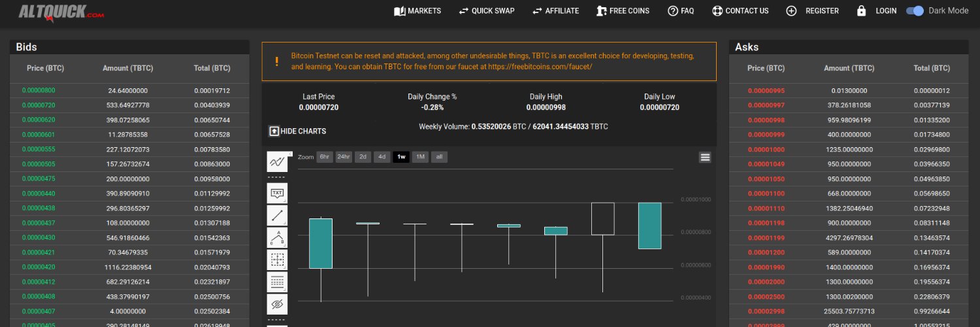Select the 0.00000995 ask price
This screenshot has height=327, width=980.
pos(766,90)
